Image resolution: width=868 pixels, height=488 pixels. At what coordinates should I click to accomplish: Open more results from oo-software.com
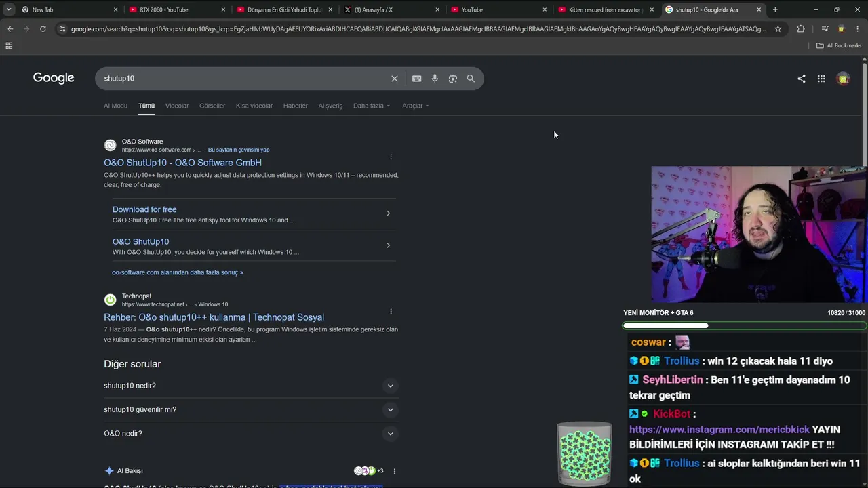click(177, 272)
